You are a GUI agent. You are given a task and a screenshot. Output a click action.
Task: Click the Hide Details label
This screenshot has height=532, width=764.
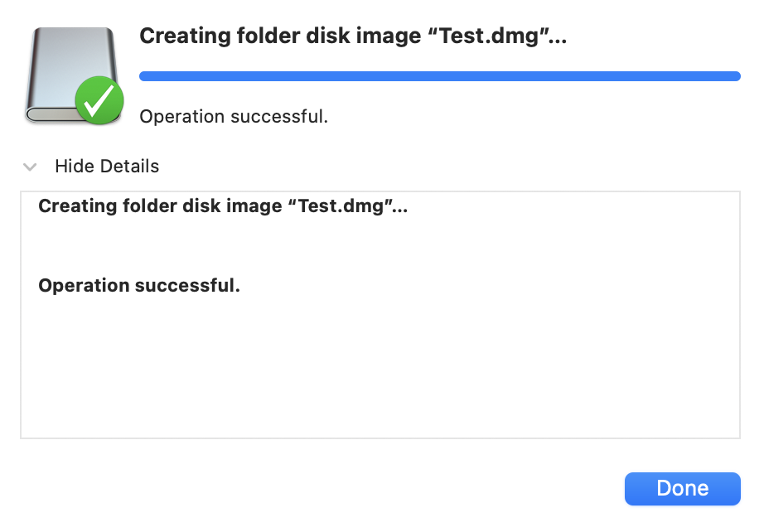pyautogui.click(x=107, y=167)
